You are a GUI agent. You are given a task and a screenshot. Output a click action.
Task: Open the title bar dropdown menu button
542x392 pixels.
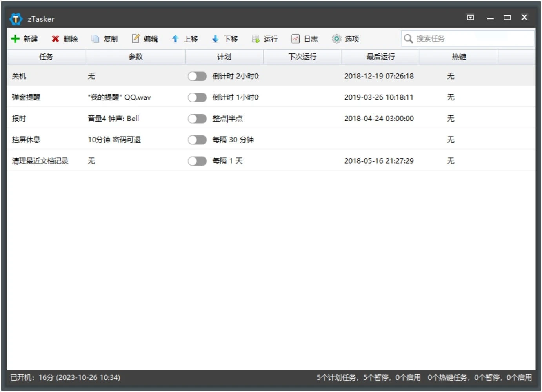471,17
